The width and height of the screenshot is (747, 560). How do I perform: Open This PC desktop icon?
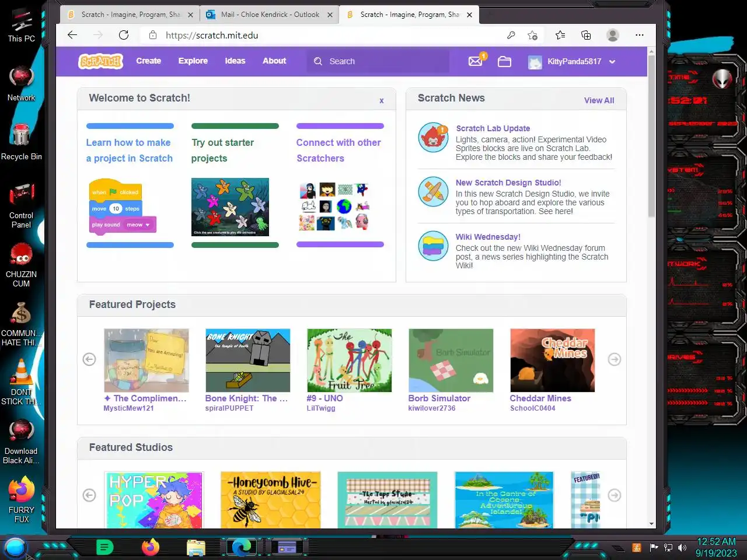point(22,26)
